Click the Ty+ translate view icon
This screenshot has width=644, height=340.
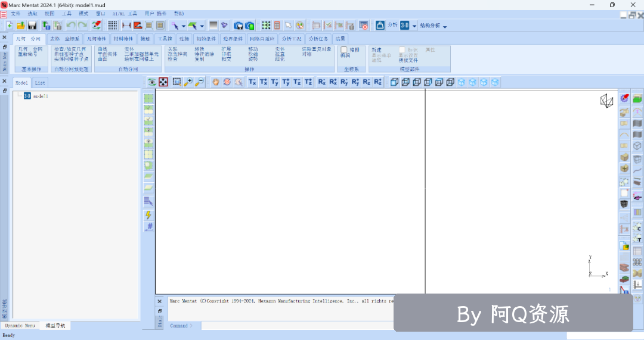(x=286, y=82)
